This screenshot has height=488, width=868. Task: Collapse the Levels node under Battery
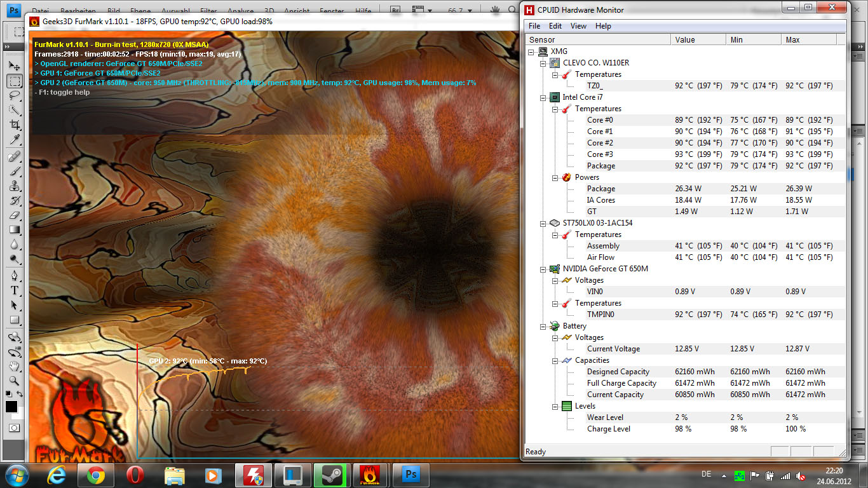pyautogui.click(x=555, y=406)
